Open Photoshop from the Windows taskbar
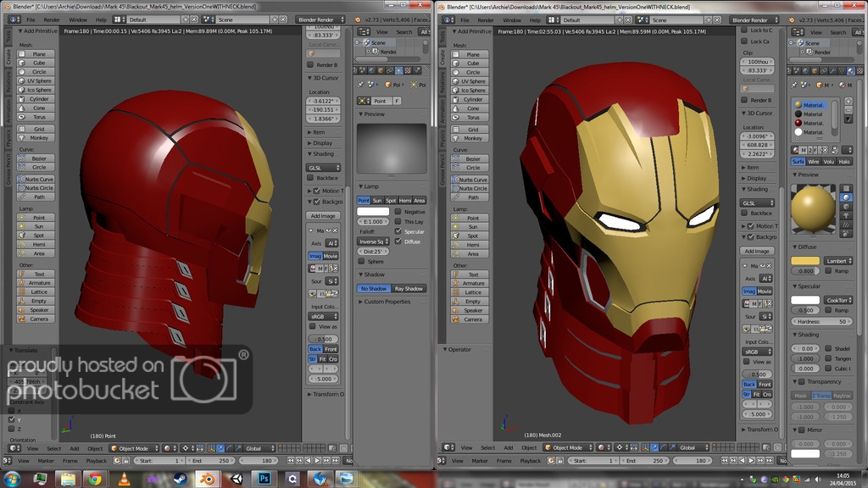This screenshot has height=488, width=868. point(264,479)
